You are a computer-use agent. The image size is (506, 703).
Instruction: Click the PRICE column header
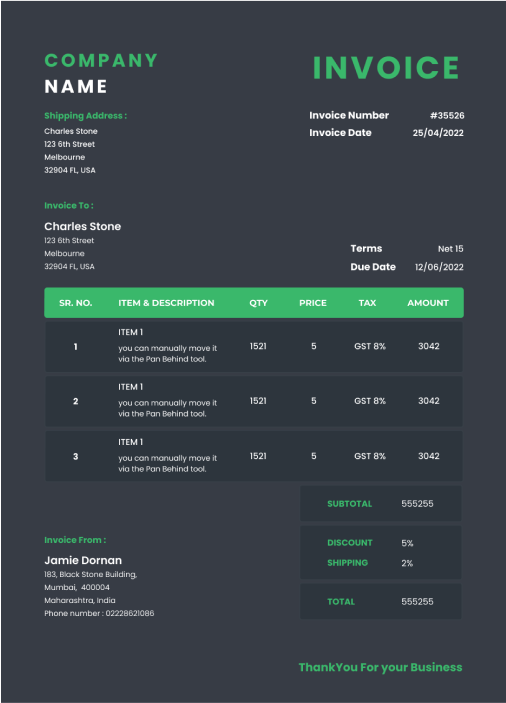313,303
